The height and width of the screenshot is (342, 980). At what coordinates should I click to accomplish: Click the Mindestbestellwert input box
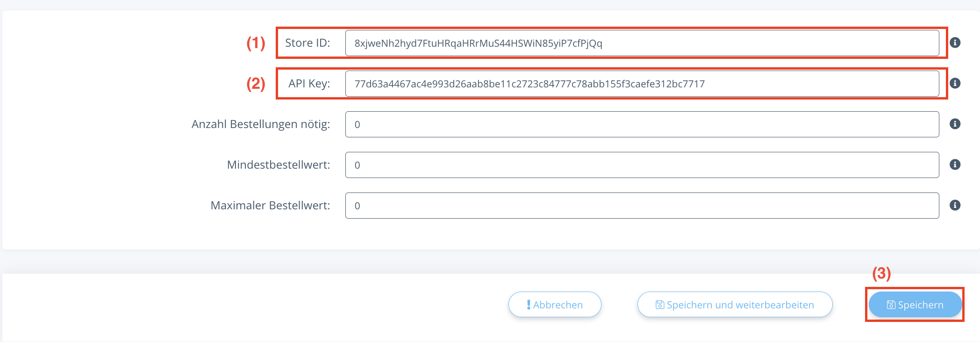[x=642, y=165]
